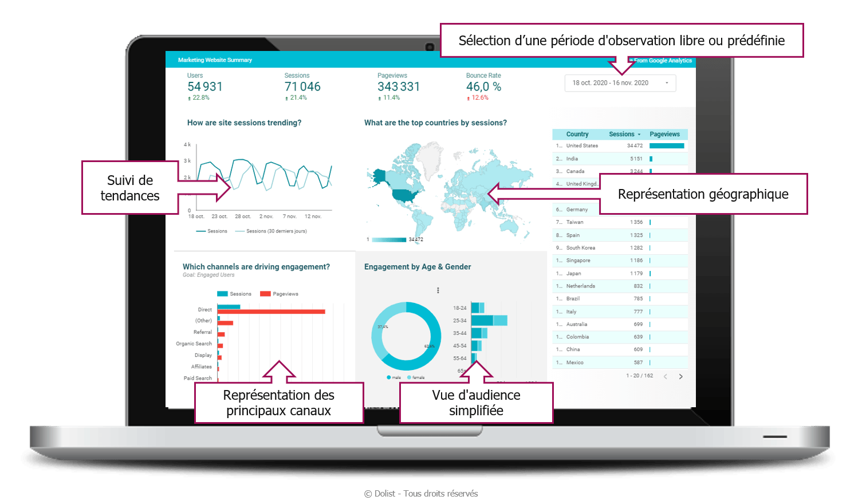The image size is (862, 504).
Task: Click the Australia row in countries table
Action: [x=620, y=324]
